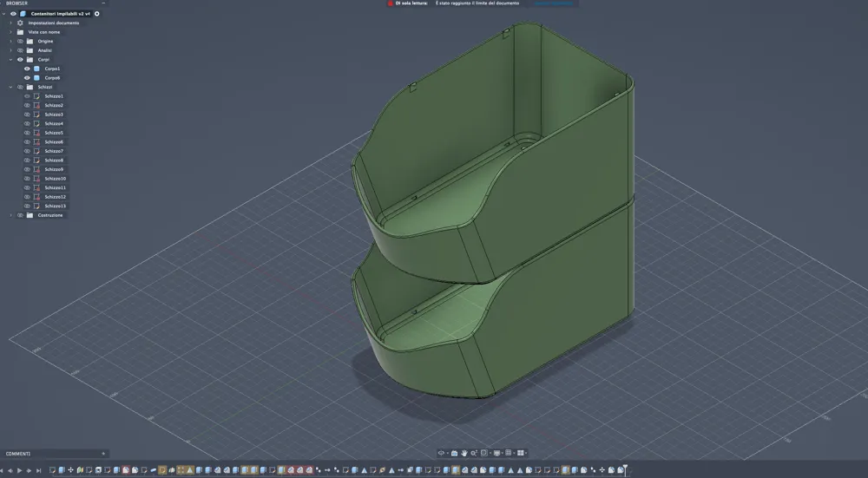868x478 pixels.
Task: Hide Corpo1 using its eye icon
Action: coord(27,69)
